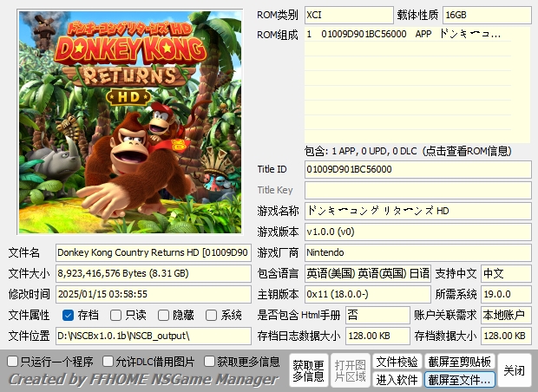The width and height of the screenshot is (538, 392).
Task: Check the 获取更多信息 checkbox
Action: (210, 361)
